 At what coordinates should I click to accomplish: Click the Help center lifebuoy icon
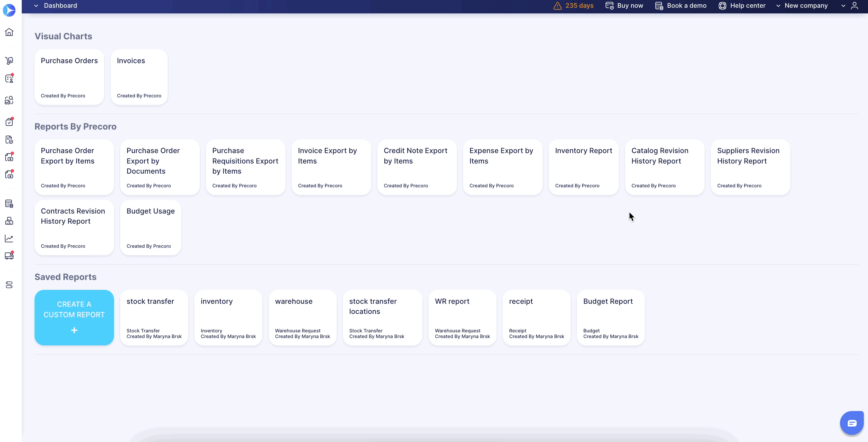(722, 6)
